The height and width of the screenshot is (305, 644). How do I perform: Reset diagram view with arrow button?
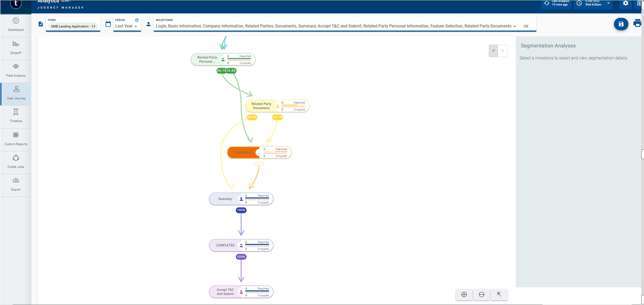coord(499,295)
